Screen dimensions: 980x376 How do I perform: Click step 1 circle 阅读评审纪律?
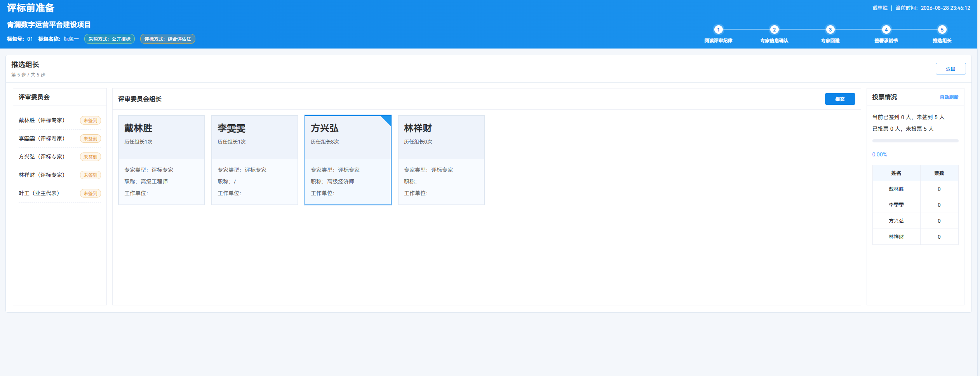point(718,29)
